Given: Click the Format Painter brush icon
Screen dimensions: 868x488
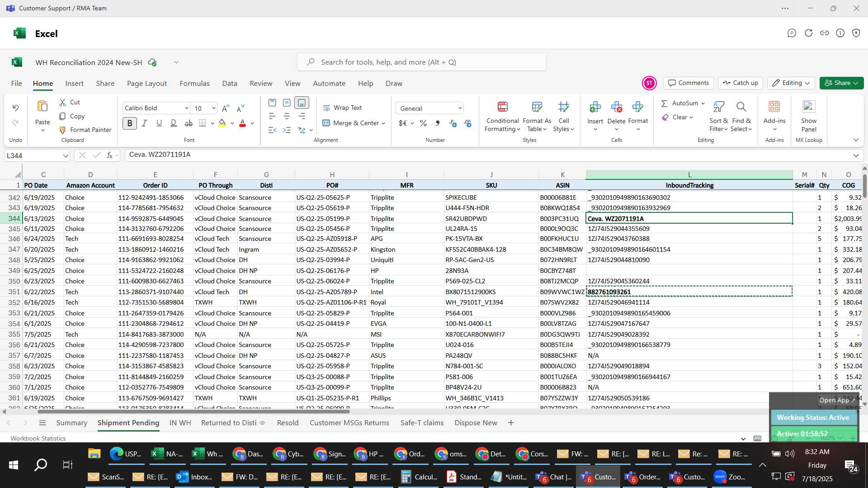Looking at the screenshot, I should point(62,130).
